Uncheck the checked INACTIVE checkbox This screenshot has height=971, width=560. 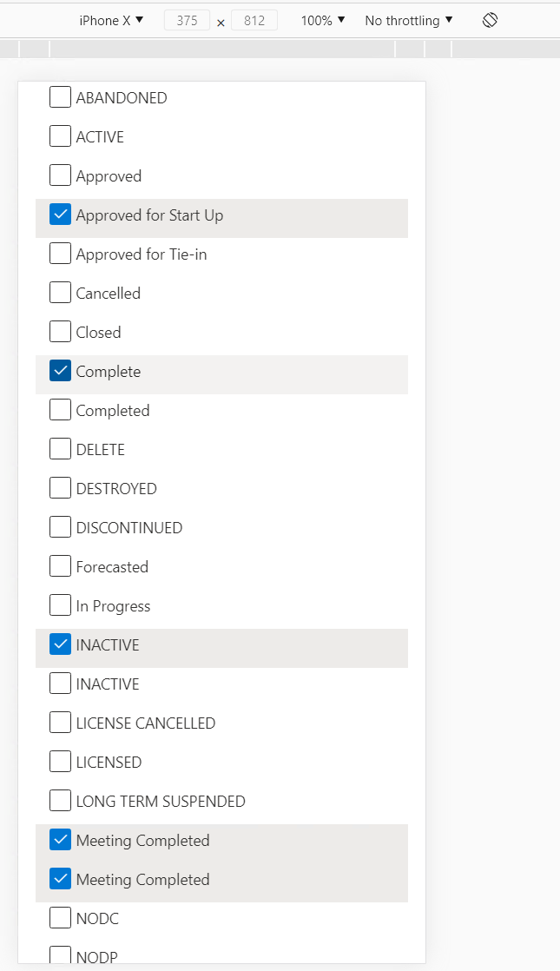point(60,644)
